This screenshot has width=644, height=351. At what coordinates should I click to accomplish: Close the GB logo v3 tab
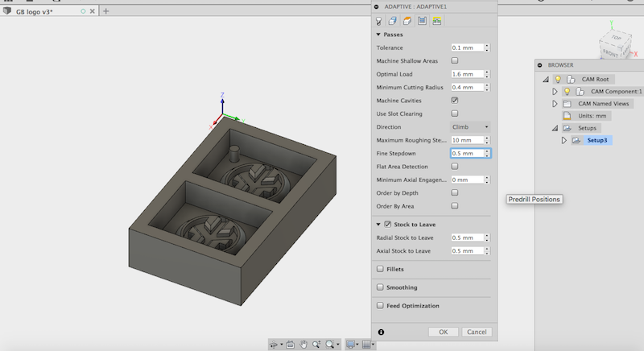click(x=93, y=11)
